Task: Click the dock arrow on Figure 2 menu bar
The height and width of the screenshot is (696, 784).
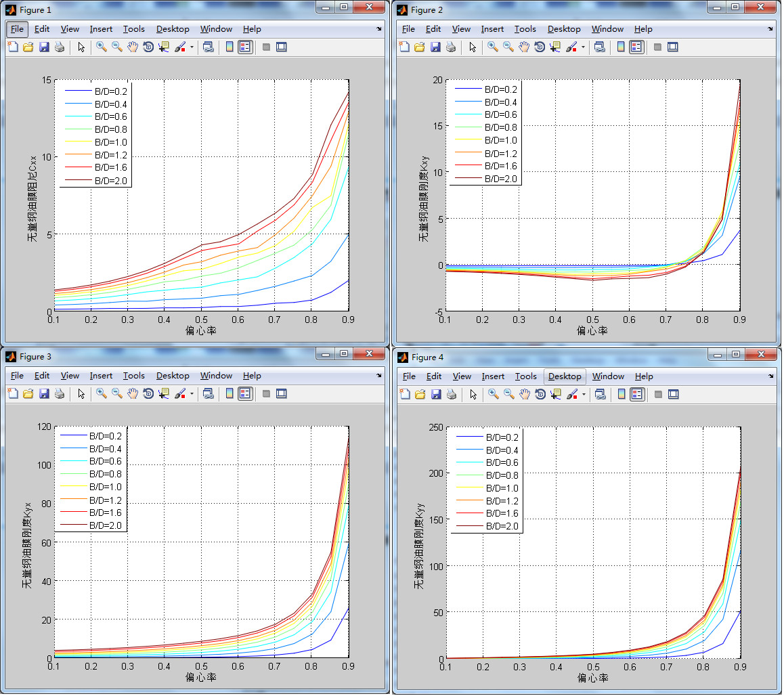Action: (x=770, y=29)
